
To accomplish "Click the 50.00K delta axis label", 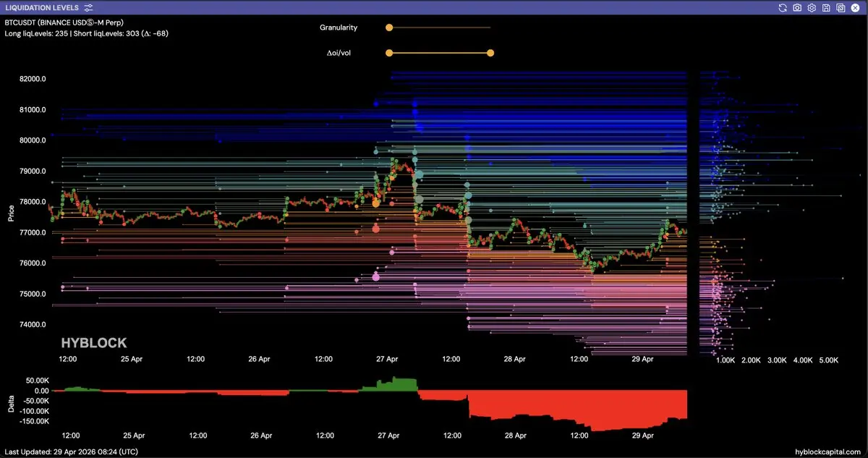I will coord(37,380).
